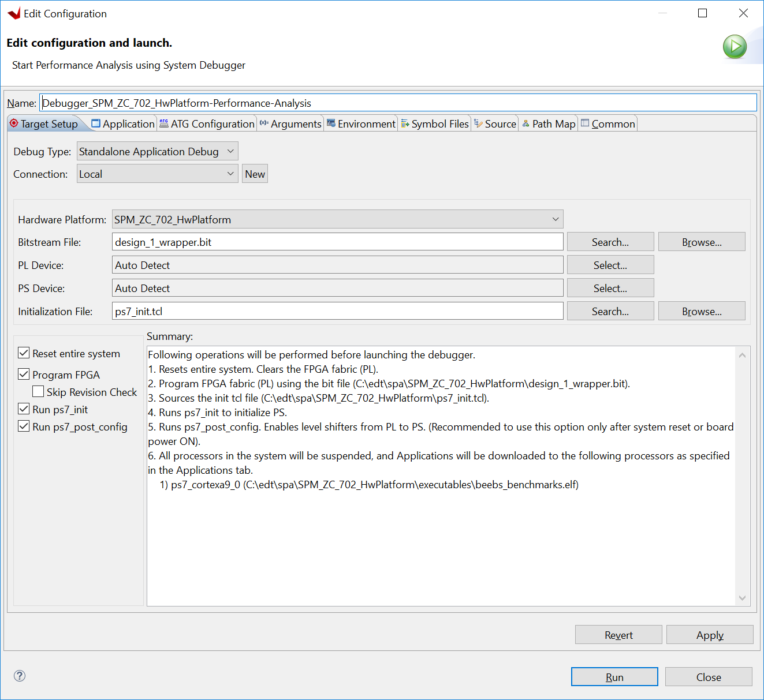The height and width of the screenshot is (700, 764).
Task: Click the Arguments tab's (x)= icon
Action: point(264,123)
